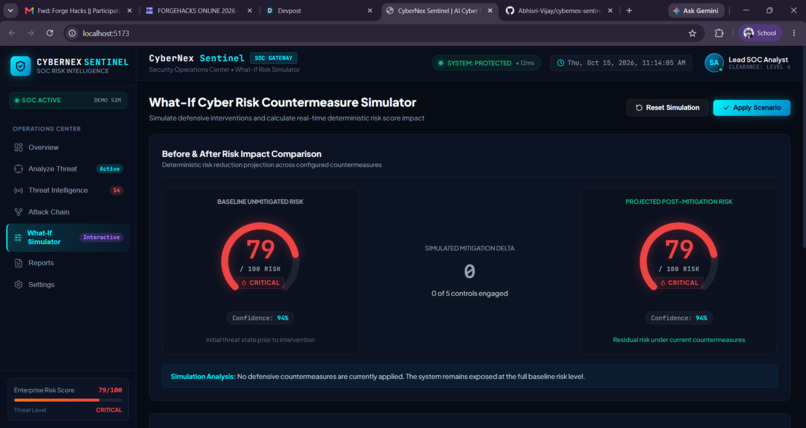Click the breadcrumb 'Security Operations Center'
This screenshot has height=428, width=806.
tap(189, 70)
